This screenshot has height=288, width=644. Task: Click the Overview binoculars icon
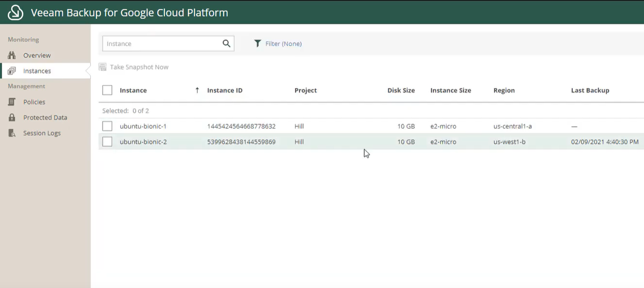tap(12, 55)
